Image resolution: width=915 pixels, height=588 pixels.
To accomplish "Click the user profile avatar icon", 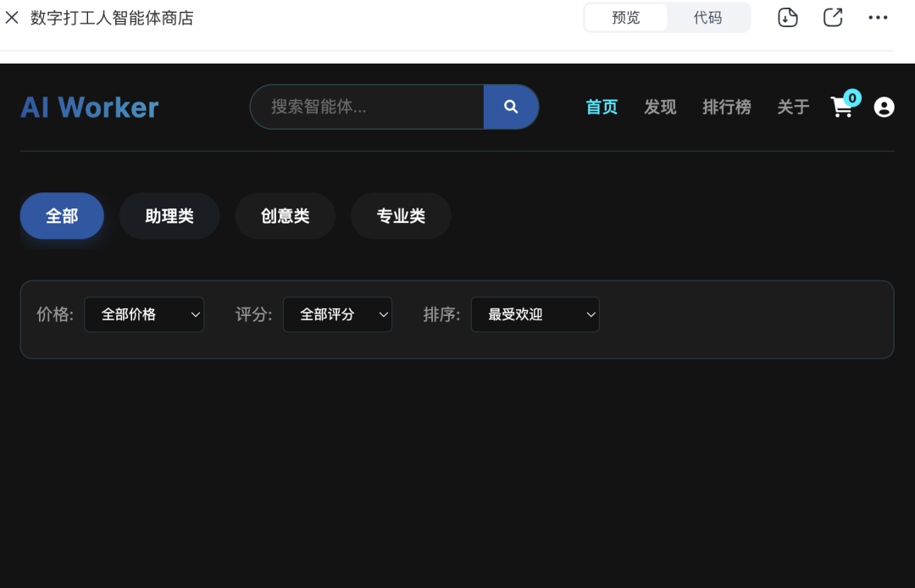I will click(x=884, y=108).
